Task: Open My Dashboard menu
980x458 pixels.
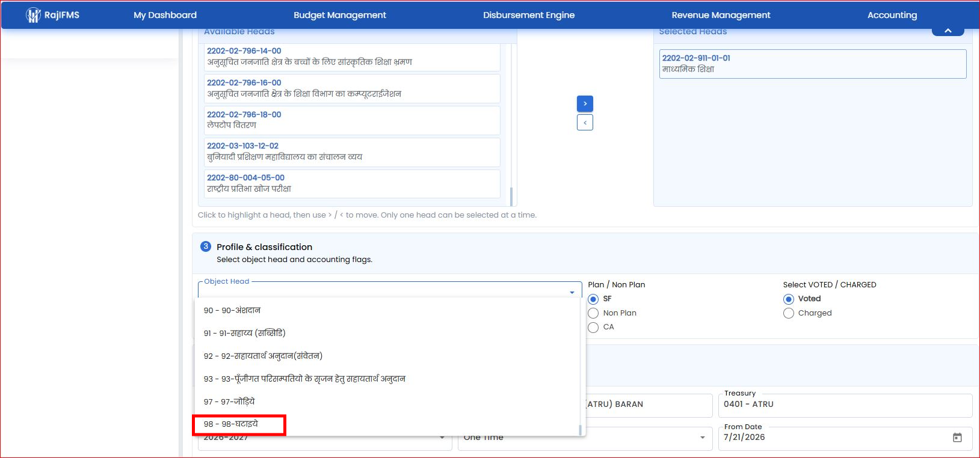Action: tap(165, 15)
